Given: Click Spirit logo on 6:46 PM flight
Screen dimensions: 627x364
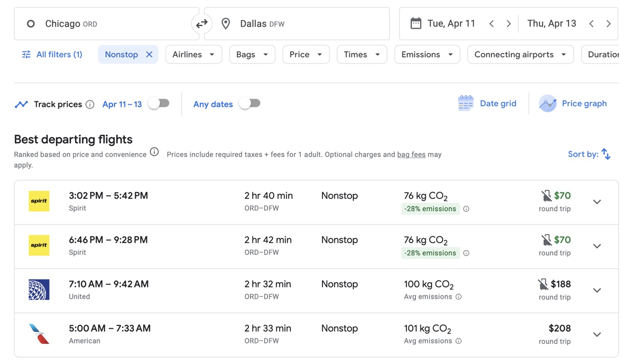Looking at the screenshot, I should click(39, 245).
